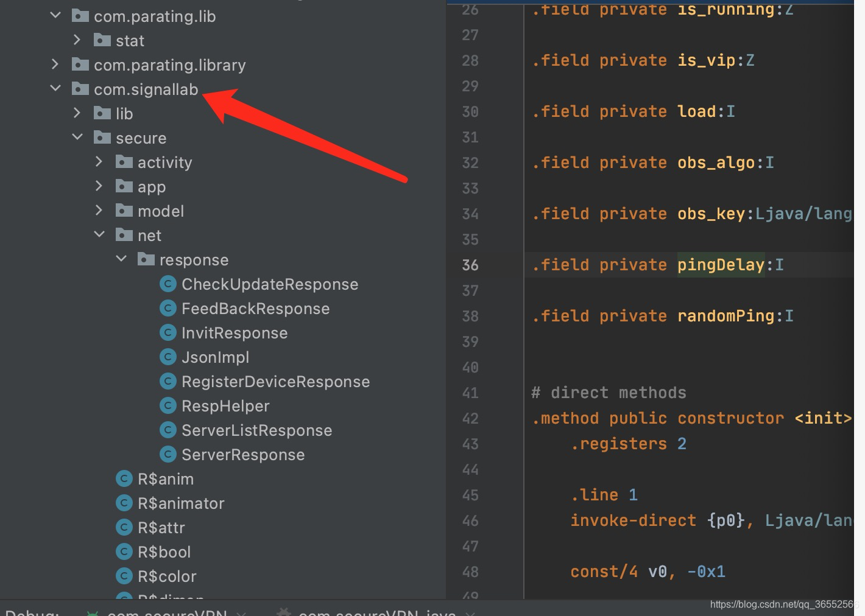Open CheckUpdateResponse file

pos(270,284)
